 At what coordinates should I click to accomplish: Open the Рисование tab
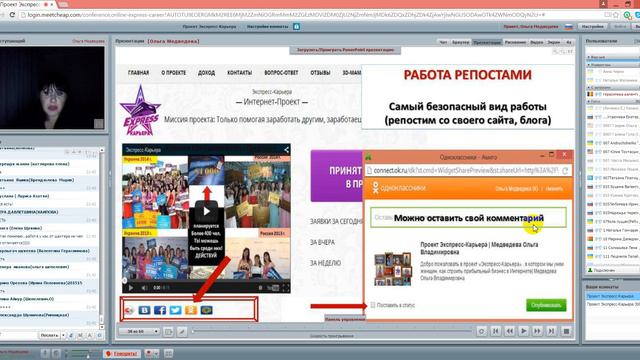515,42
